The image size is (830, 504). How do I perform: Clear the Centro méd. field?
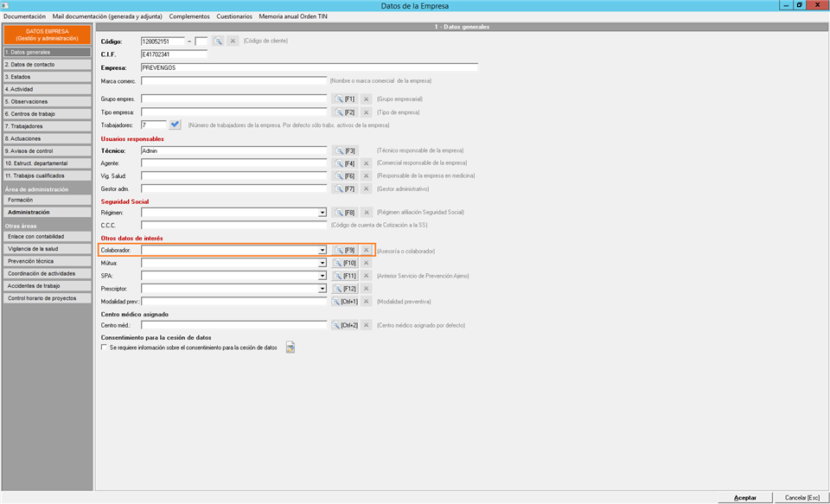point(367,325)
